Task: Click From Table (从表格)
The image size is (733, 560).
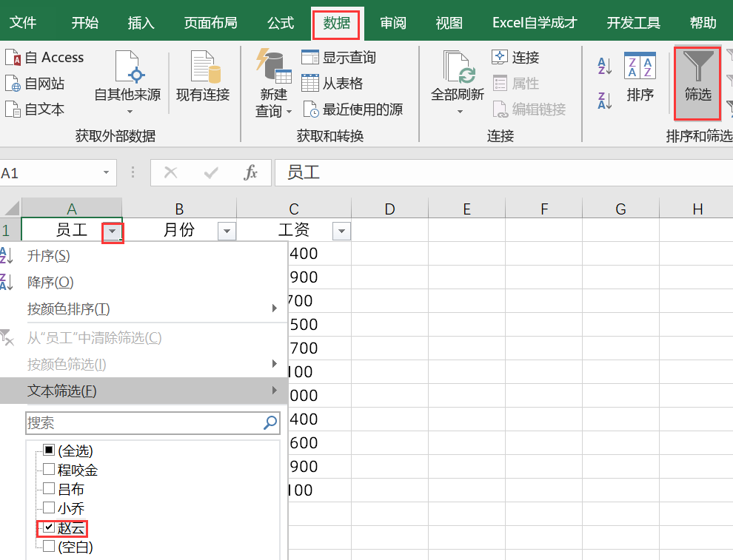Action: (x=332, y=84)
